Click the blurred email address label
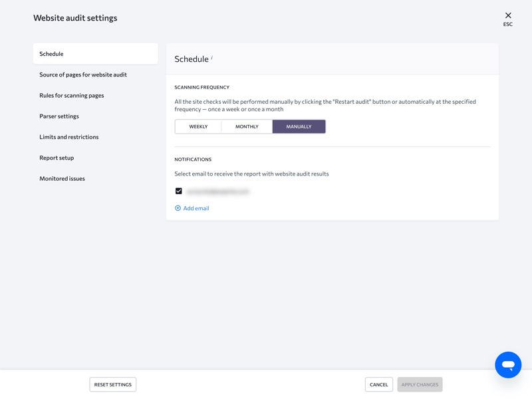Viewport: 532px width, 399px height. click(x=217, y=192)
